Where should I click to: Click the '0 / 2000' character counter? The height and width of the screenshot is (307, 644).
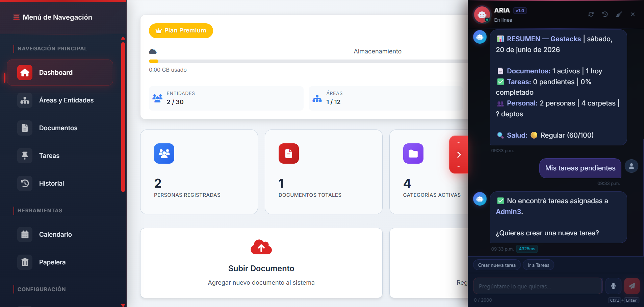click(483, 300)
